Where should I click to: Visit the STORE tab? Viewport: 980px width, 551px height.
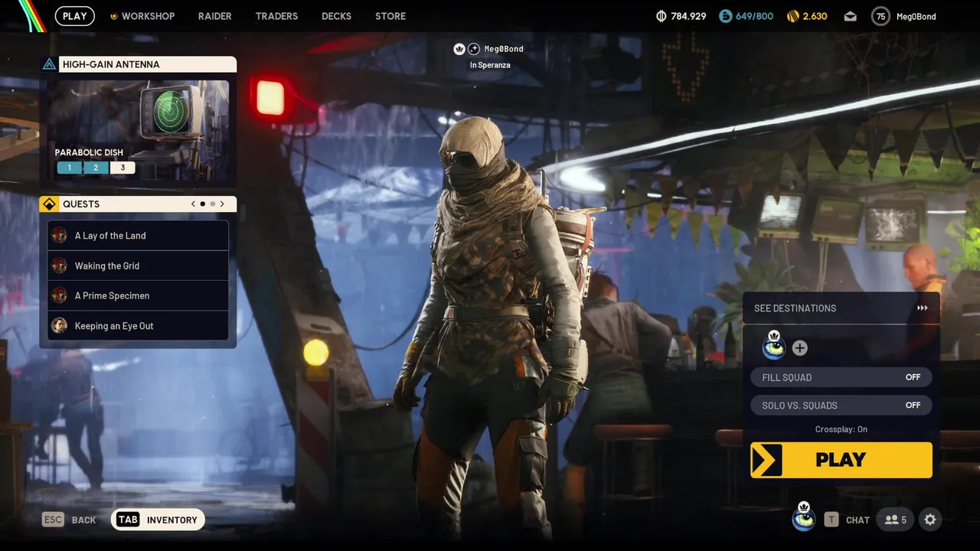coord(390,16)
